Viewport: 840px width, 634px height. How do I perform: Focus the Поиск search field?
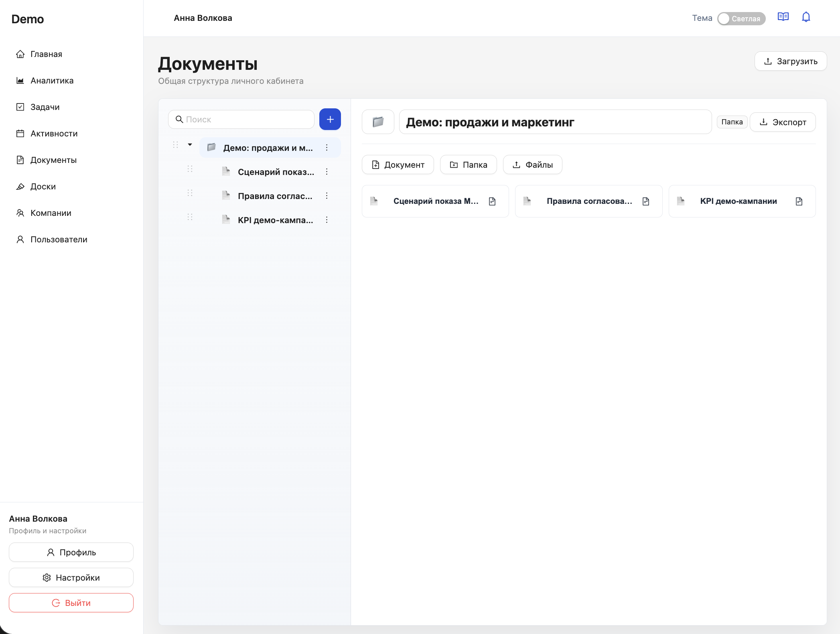point(241,119)
